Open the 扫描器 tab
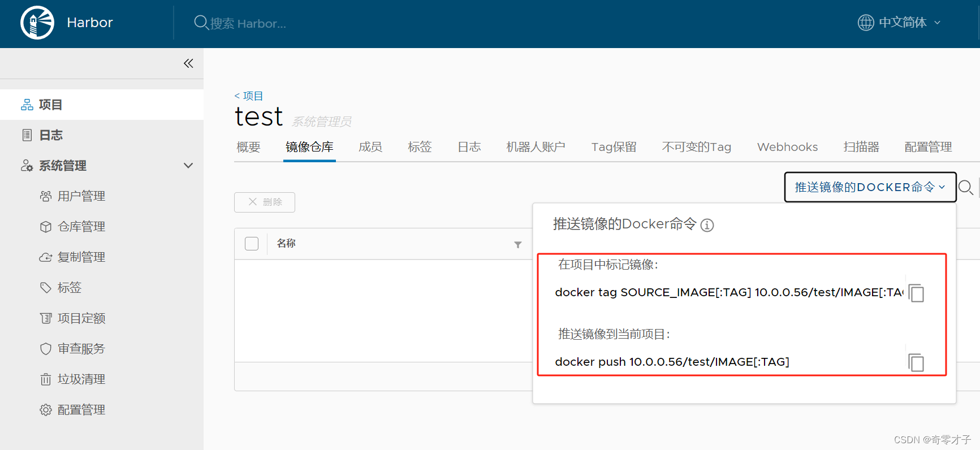 point(861,147)
